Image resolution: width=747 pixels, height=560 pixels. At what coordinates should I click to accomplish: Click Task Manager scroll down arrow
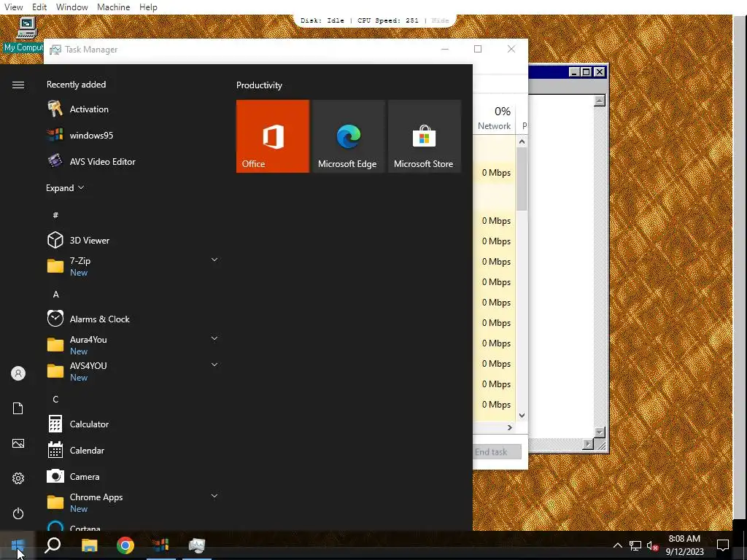pyautogui.click(x=522, y=415)
